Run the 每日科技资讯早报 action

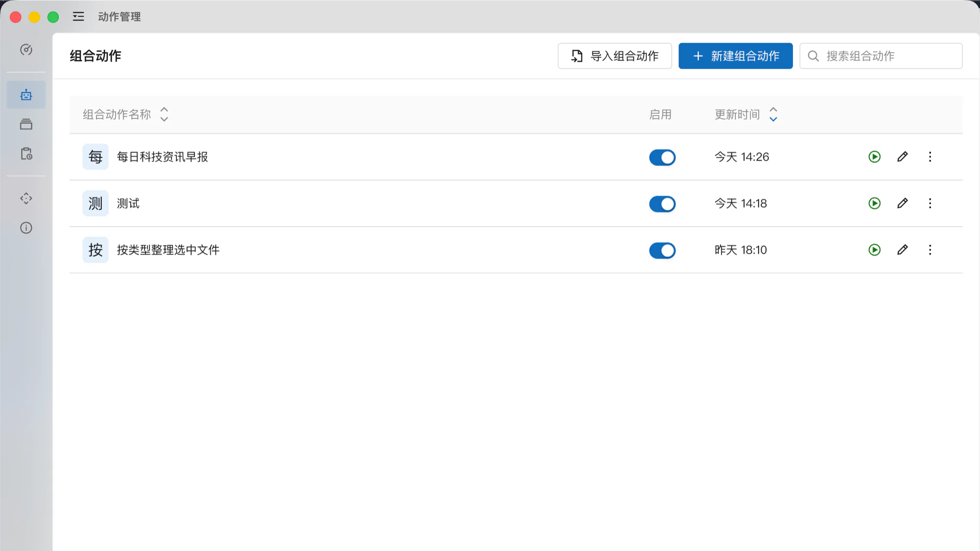pyautogui.click(x=875, y=157)
